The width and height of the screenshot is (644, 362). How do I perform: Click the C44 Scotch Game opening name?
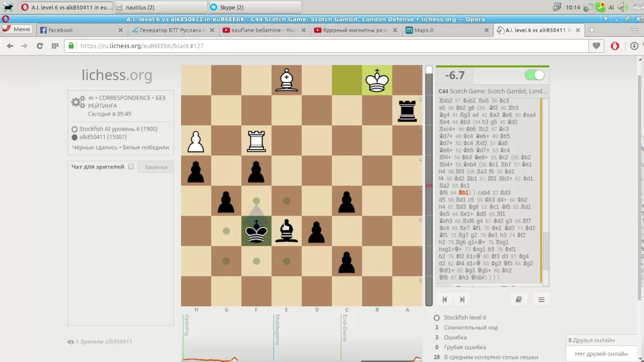tap(492, 91)
